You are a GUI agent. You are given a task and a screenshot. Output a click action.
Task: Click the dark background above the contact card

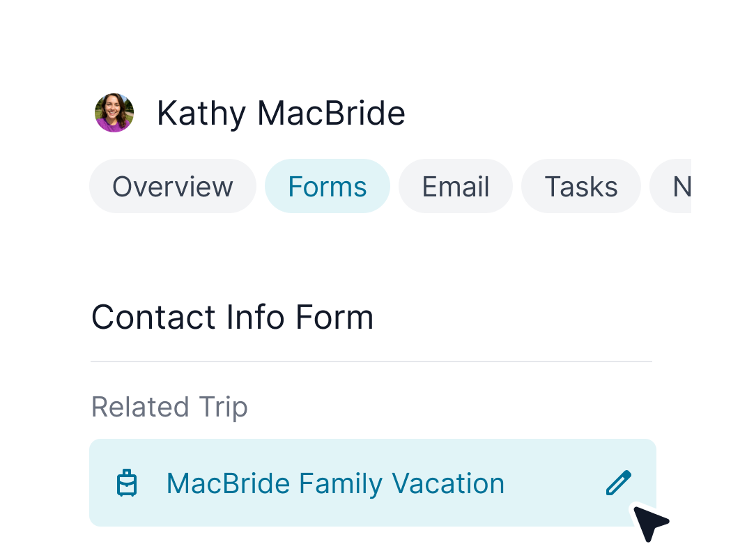374,28
